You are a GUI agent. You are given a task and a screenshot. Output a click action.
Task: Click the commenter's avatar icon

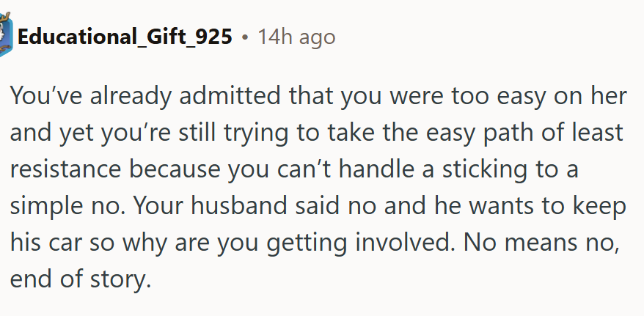6,35
